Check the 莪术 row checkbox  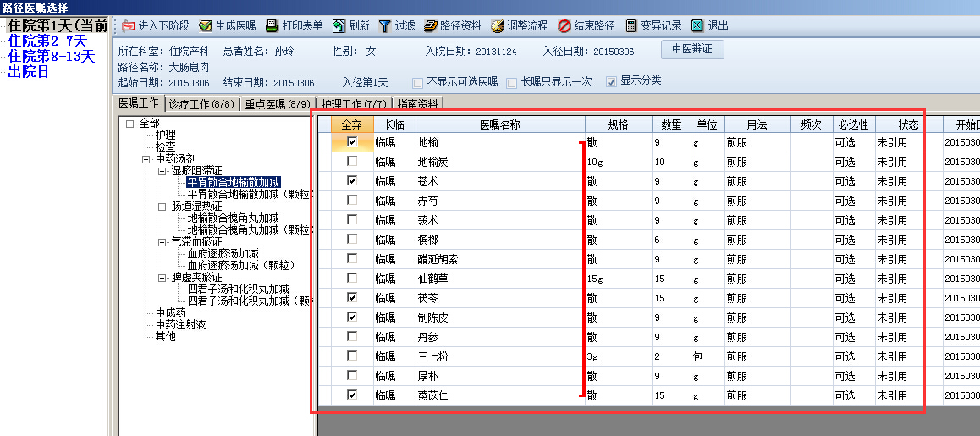[353, 219]
